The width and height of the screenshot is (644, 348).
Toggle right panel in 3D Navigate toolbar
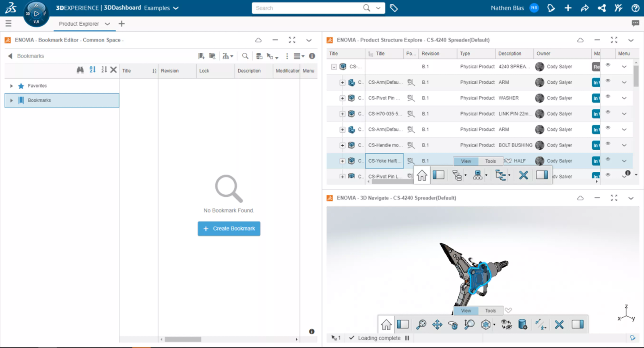coord(578,324)
